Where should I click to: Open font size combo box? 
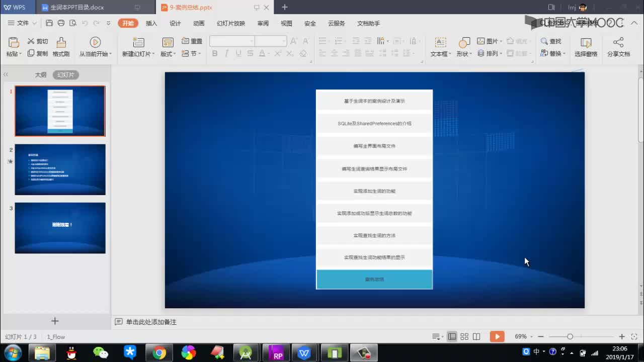[x=271, y=41]
